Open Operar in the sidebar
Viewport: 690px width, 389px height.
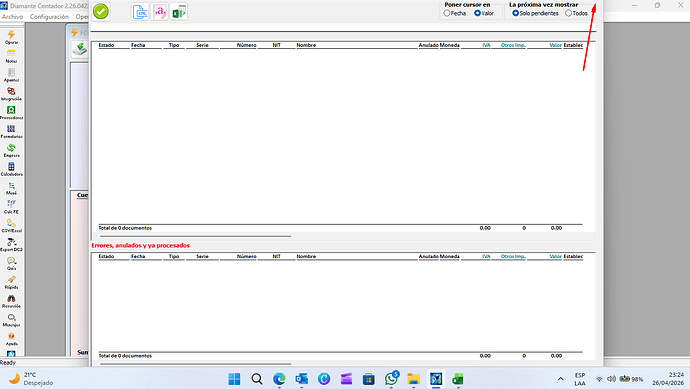coord(11,37)
